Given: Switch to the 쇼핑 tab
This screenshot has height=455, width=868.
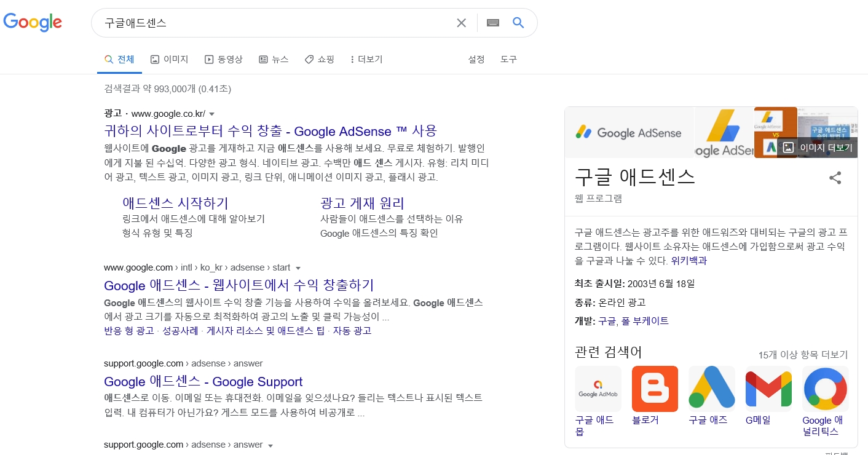Looking at the screenshot, I should (320, 60).
